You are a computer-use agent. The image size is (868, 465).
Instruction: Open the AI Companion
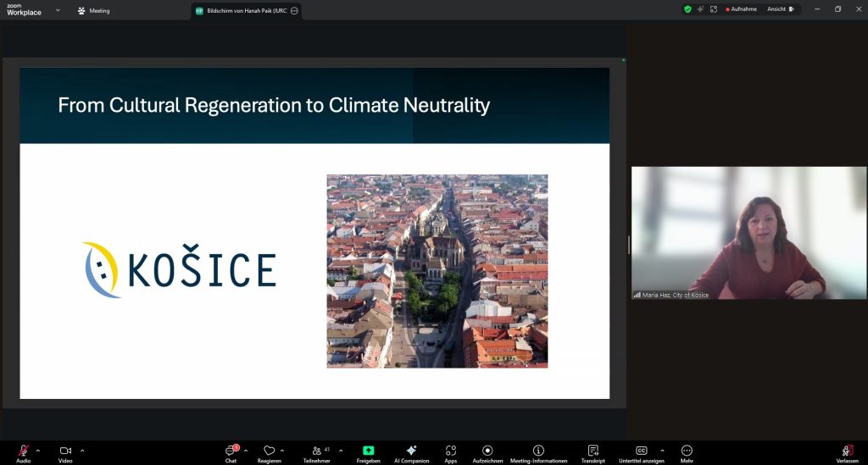click(411, 451)
